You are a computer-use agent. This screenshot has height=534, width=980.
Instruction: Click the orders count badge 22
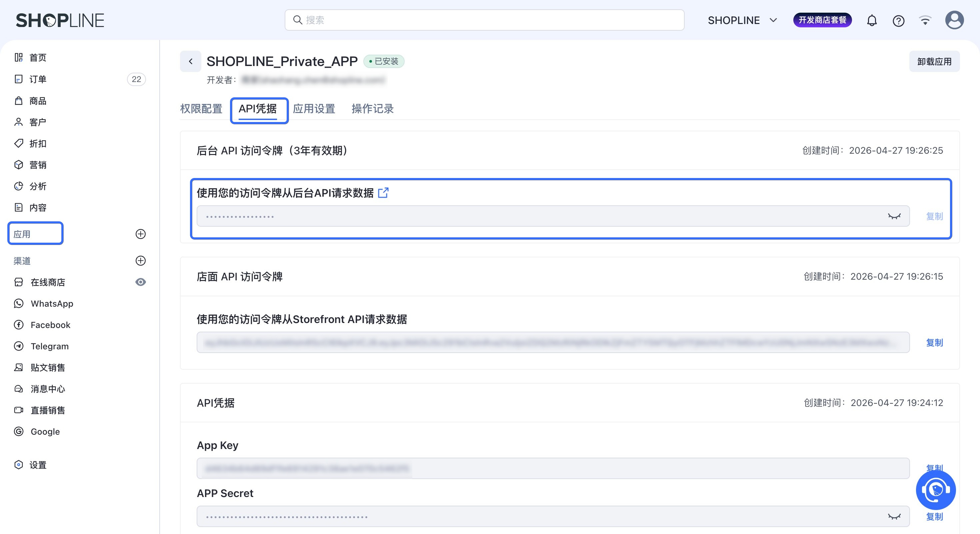[136, 79]
